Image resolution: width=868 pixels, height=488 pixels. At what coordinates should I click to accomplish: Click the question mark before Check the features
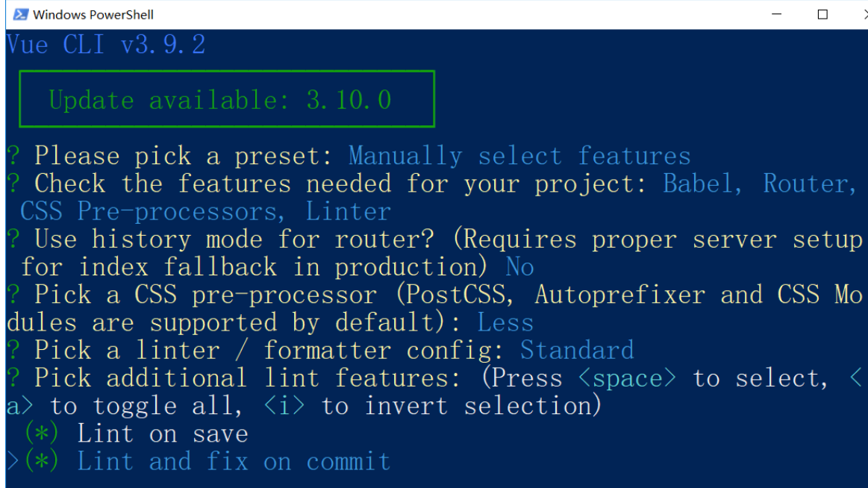pos(14,184)
